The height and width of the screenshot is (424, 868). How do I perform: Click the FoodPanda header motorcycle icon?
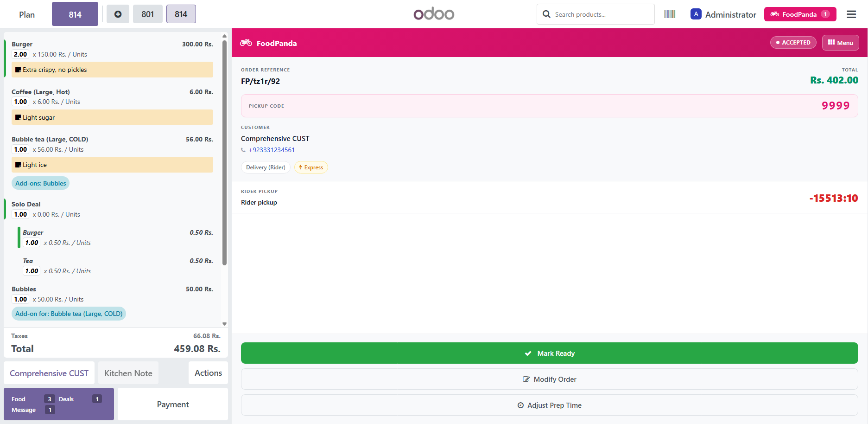246,43
